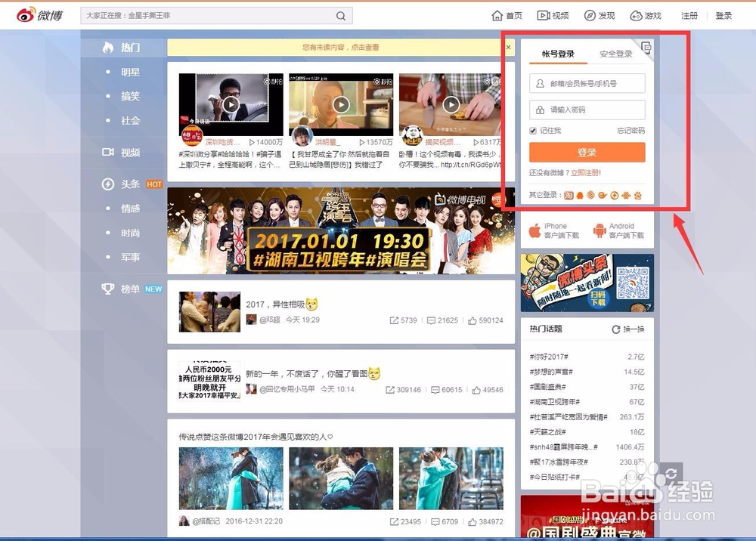Switch to QR code login corner icon

point(646,47)
